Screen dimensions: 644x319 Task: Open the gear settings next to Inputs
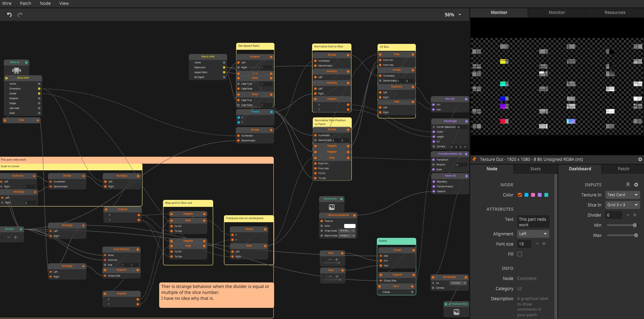pos(636,185)
